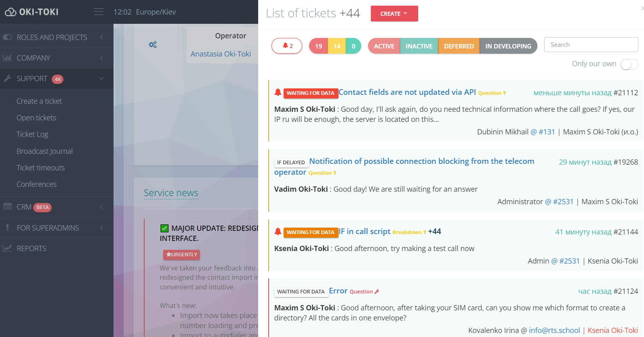Click the Company bar chart icon
The height and width of the screenshot is (337, 644).
(x=7, y=58)
